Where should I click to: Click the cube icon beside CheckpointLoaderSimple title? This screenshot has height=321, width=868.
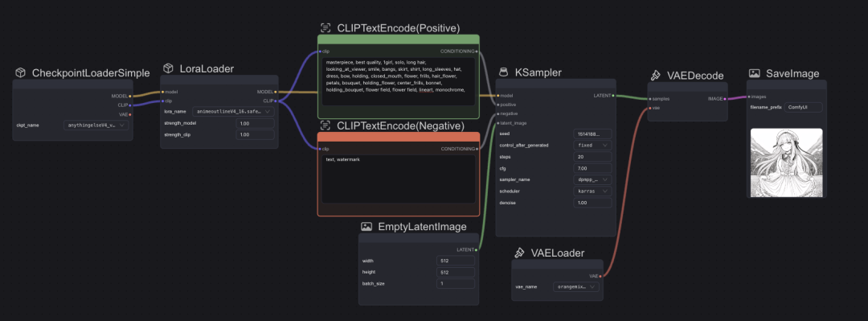20,73
